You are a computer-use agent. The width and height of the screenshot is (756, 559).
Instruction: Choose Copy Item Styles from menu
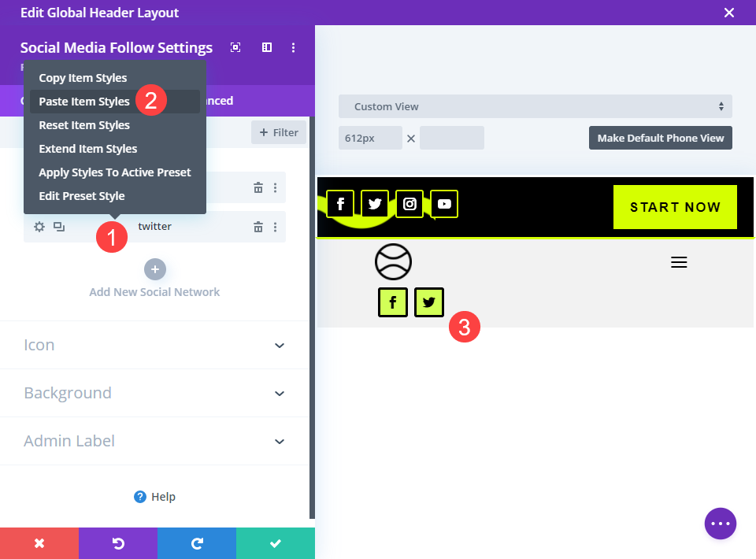[83, 78]
